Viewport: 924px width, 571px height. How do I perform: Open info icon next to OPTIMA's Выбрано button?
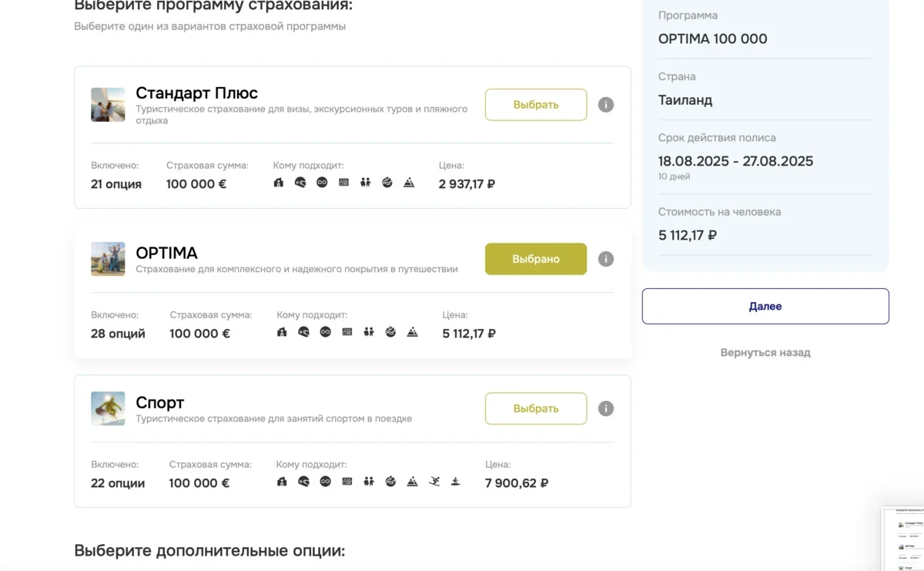(x=606, y=259)
